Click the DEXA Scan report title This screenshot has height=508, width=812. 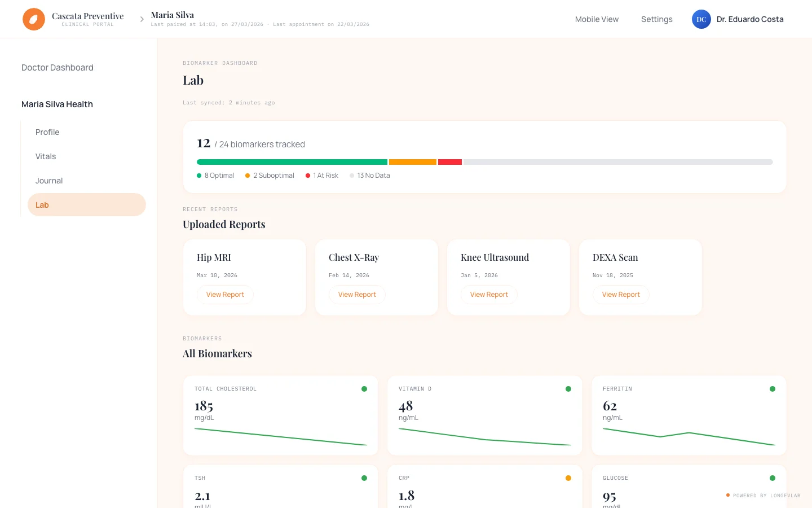pos(615,257)
